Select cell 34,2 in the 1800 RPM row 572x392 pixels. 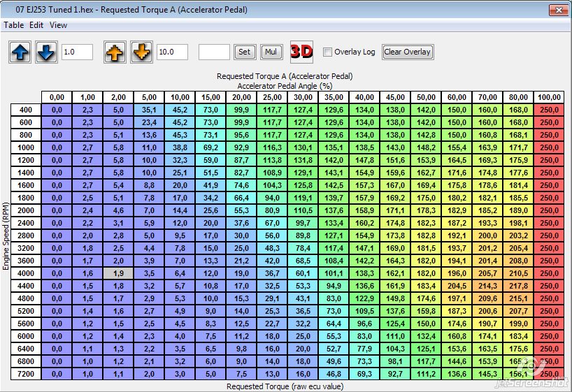(210, 198)
